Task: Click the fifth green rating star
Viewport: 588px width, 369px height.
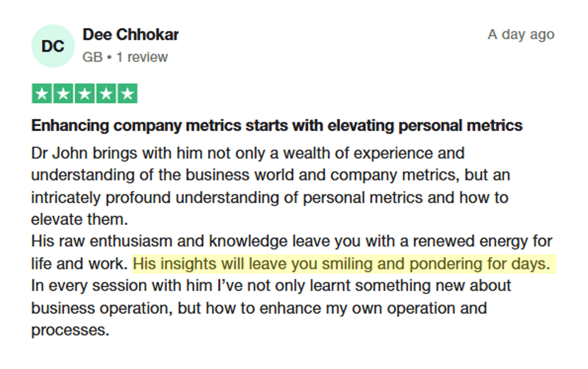Action: [127, 94]
